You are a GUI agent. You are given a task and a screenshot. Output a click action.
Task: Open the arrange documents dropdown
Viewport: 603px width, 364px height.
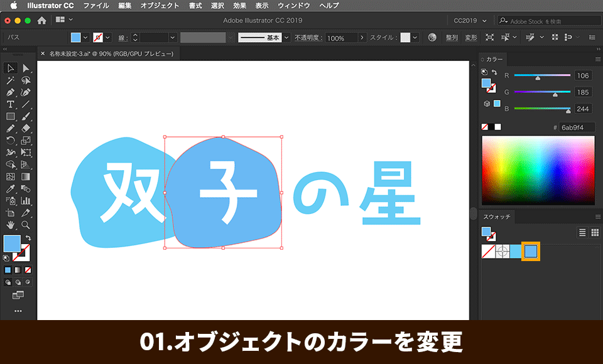coord(64,19)
